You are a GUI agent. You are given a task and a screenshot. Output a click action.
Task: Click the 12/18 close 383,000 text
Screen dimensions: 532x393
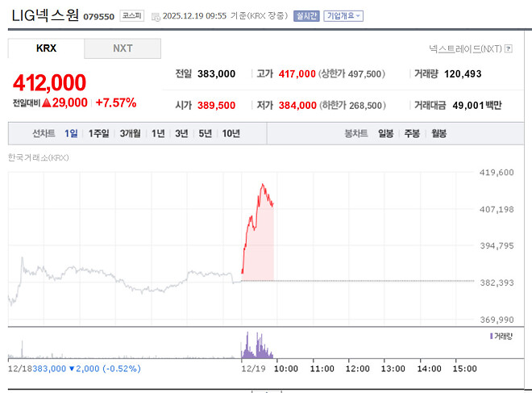[x=49, y=369]
